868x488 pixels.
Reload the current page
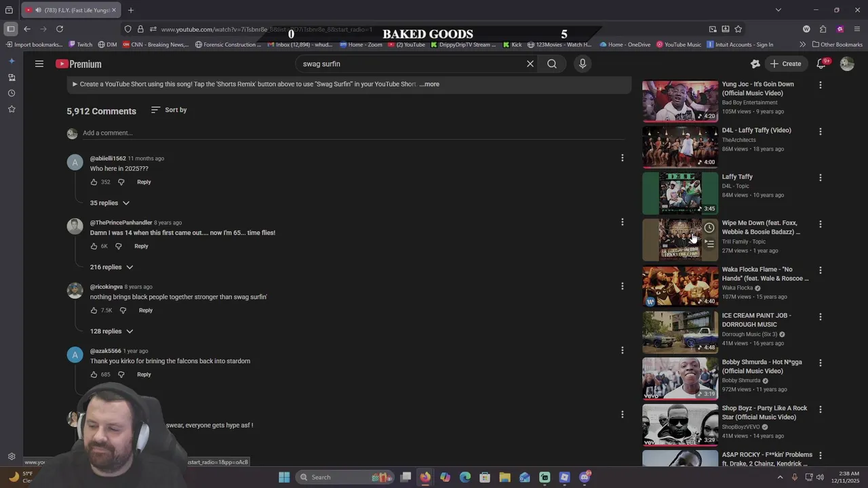tap(60, 29)
